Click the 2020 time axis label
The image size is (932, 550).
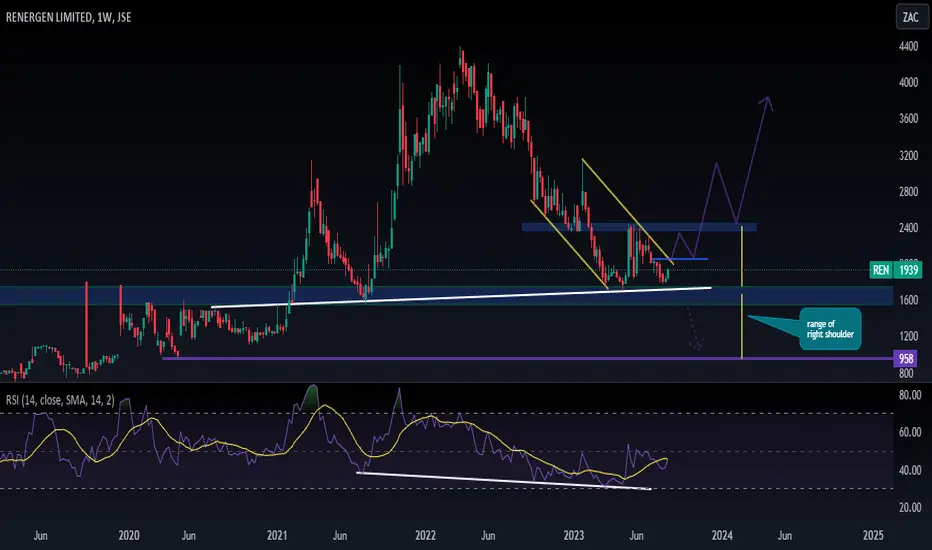tap(129, 535)
